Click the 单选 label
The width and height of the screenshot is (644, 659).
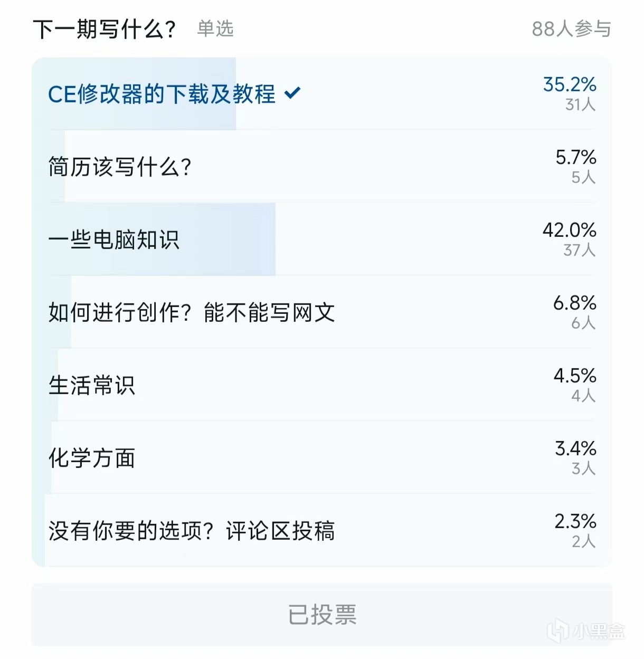coord(215,28)
